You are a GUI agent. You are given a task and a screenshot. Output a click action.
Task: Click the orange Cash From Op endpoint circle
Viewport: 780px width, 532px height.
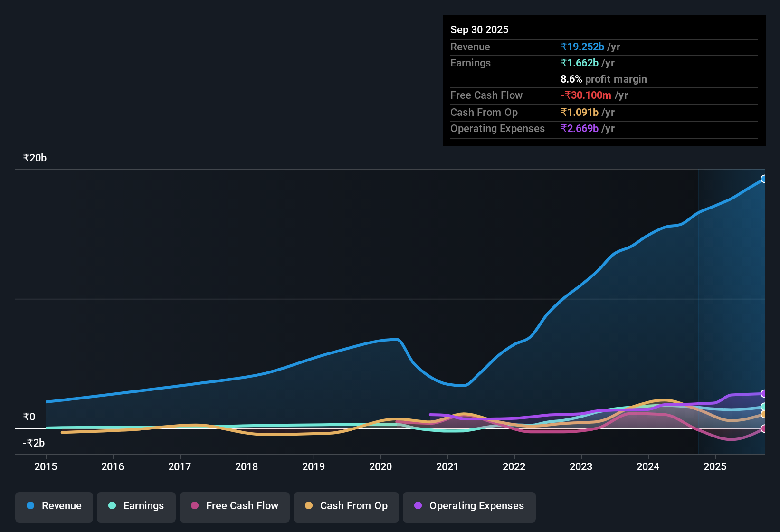[763, 414]
